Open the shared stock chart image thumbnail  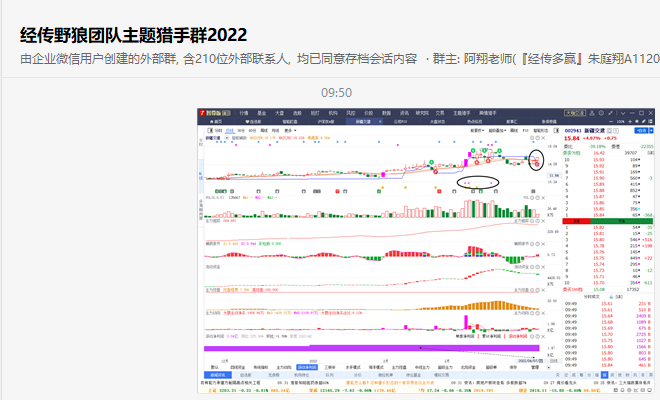[426, 251]
